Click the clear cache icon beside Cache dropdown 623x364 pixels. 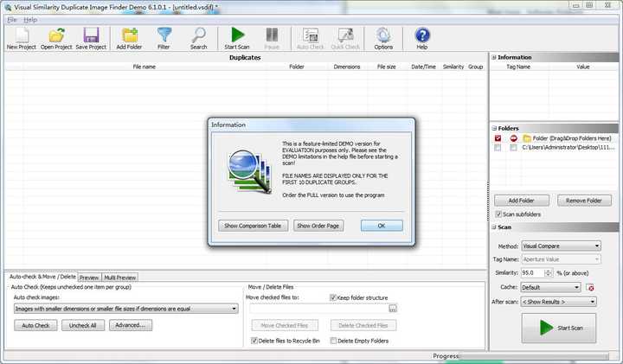[590, 287]
